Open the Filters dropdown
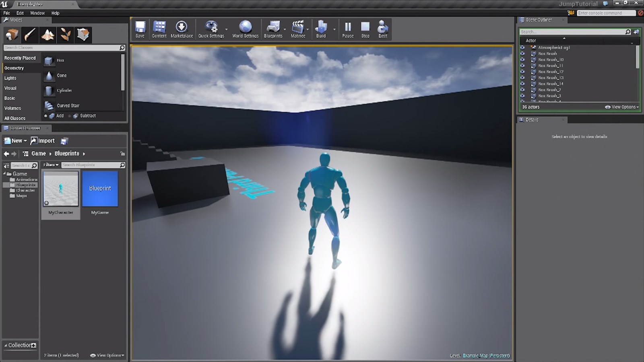Image resolution: width=644 pixels, height=362 pixels. pos(51,165)
